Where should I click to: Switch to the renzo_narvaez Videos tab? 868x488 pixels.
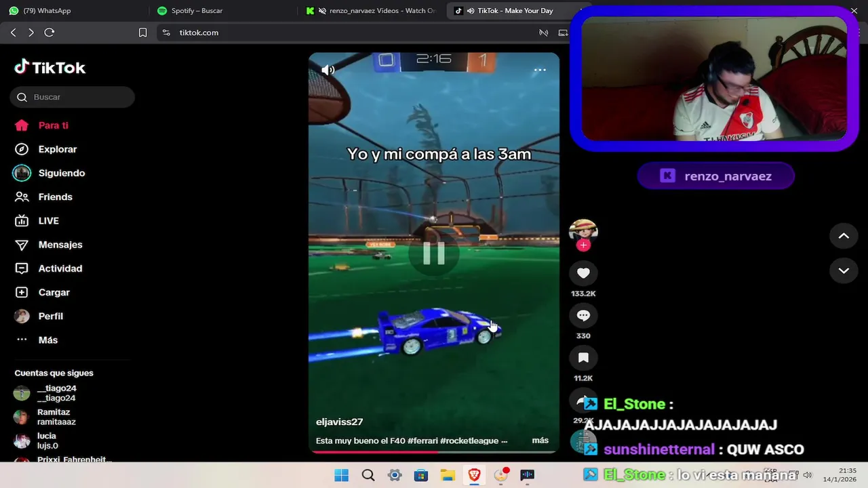coord(371,11)
